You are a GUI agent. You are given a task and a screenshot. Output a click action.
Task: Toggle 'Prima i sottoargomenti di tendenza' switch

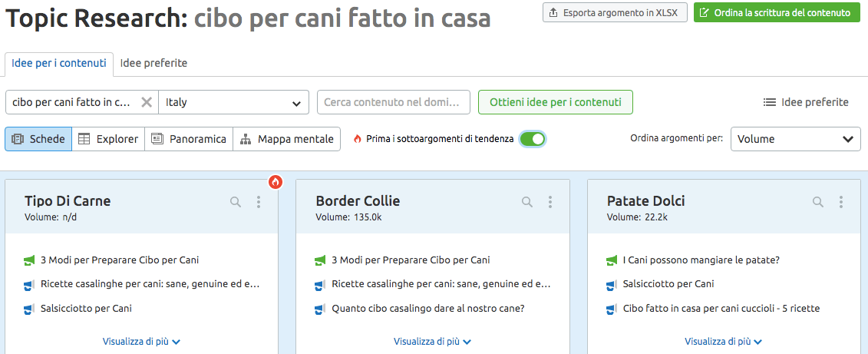532,139
